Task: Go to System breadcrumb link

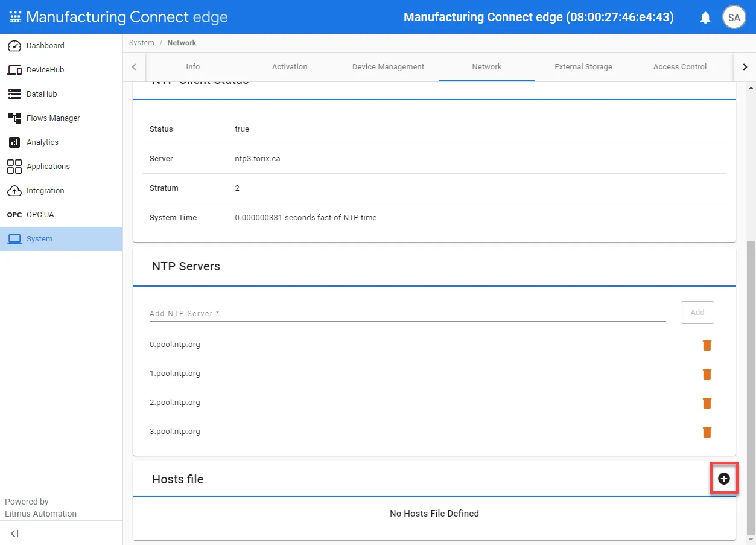Action: pyautogui.click(x=142, y=43)
